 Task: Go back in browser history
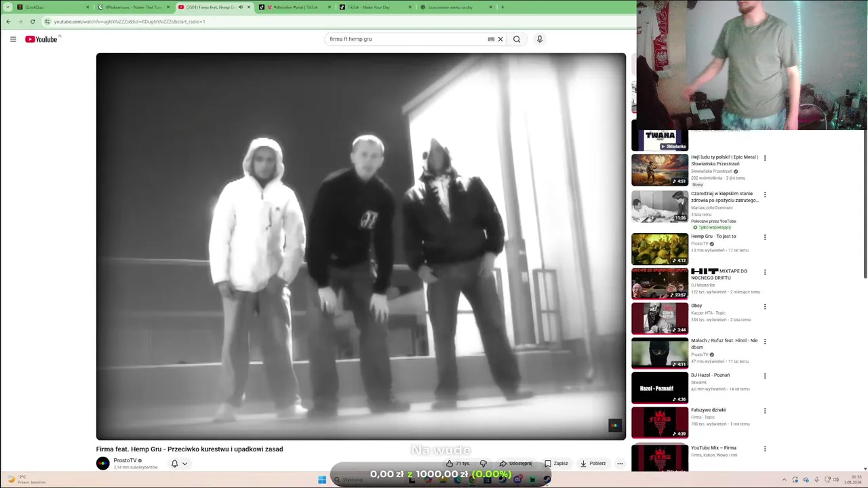click(8, 22)
